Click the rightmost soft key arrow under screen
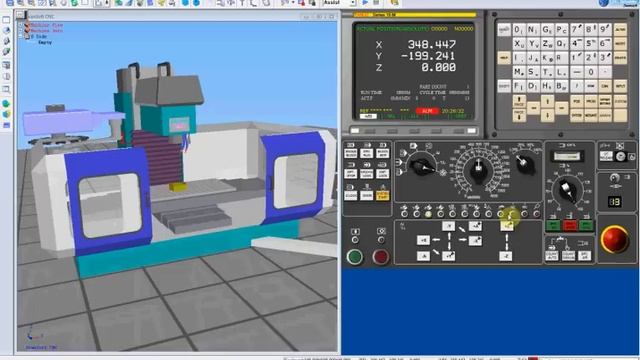The height and width of the screenshot is (360, 640). (471, 131)
